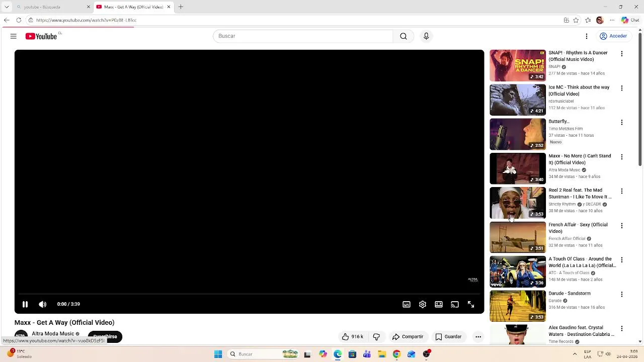Share the video via Compartir
The height and width of the screenshot is (362, 644).
[408, 337]
